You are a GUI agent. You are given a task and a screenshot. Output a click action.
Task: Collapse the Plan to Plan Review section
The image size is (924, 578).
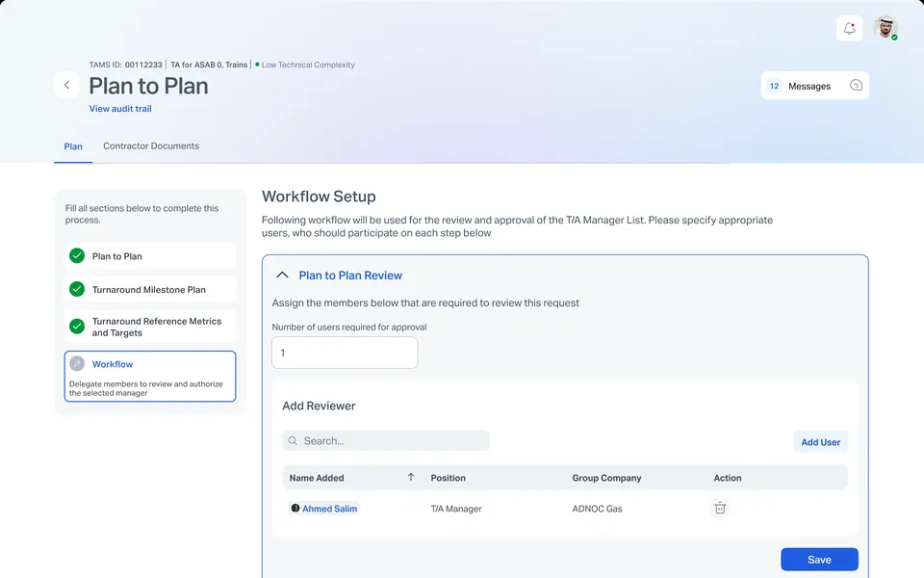point(282,275)
